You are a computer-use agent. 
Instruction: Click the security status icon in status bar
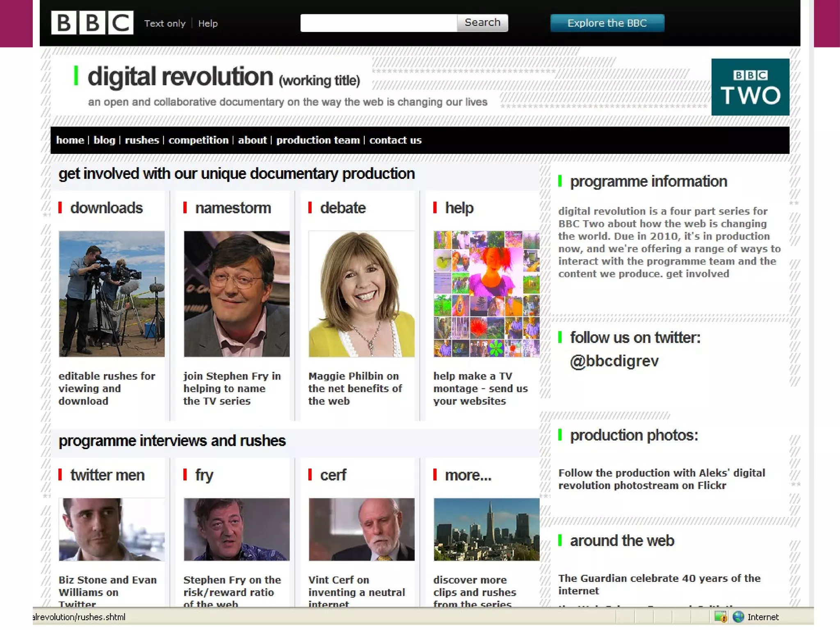click(720, 616)
